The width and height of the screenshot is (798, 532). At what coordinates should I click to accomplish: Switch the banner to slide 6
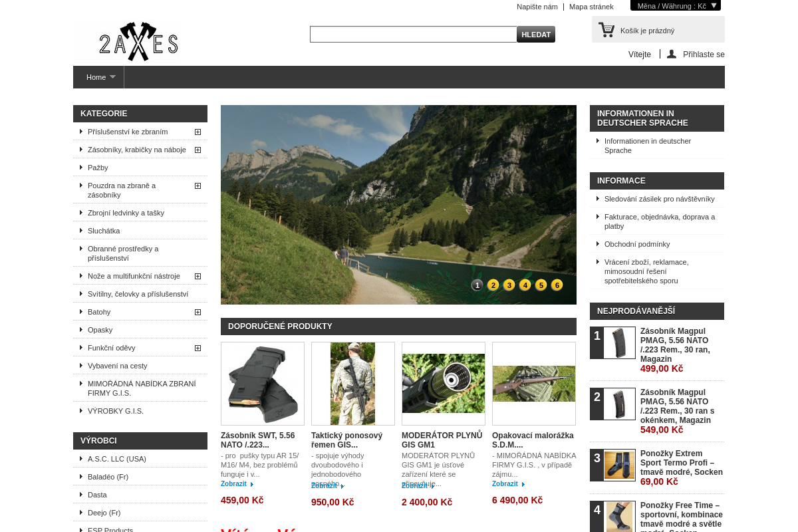click(x=557, y=285)
